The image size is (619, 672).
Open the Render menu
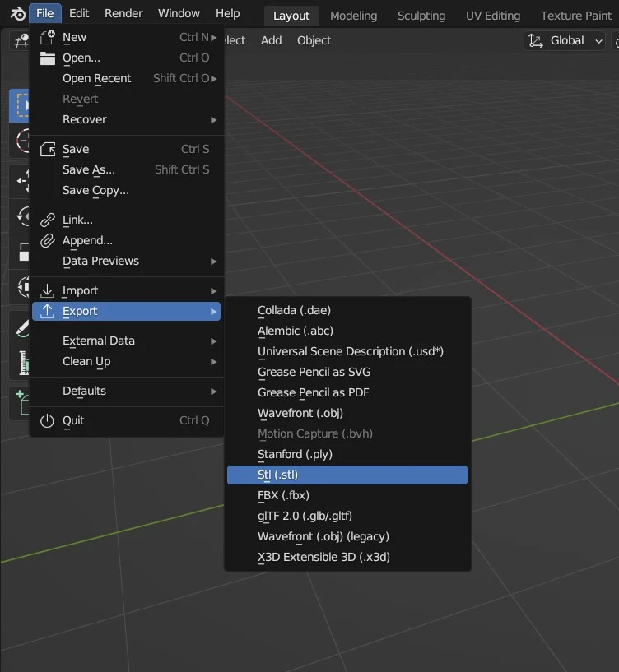123,13
